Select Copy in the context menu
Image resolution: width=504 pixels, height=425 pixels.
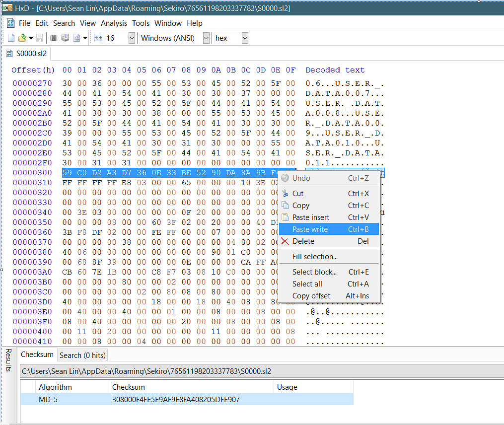click(301, 206)
